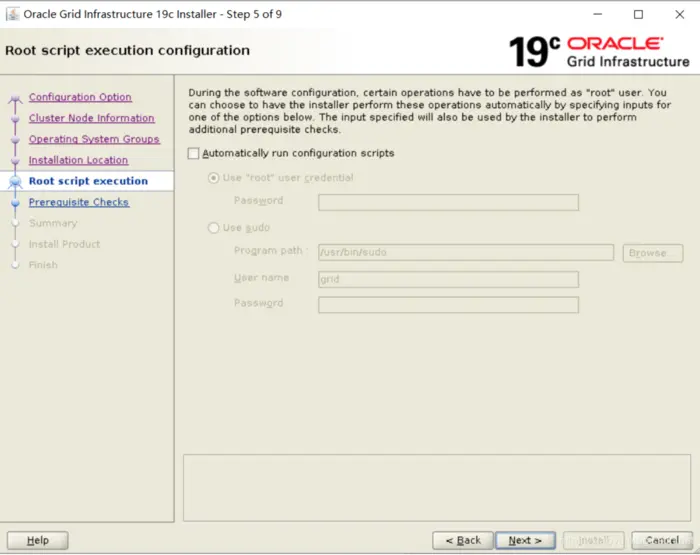Jump to the Installation Location step
This screenshot has height=555, width=700.
pyautogui.click(x=79, y=160)
